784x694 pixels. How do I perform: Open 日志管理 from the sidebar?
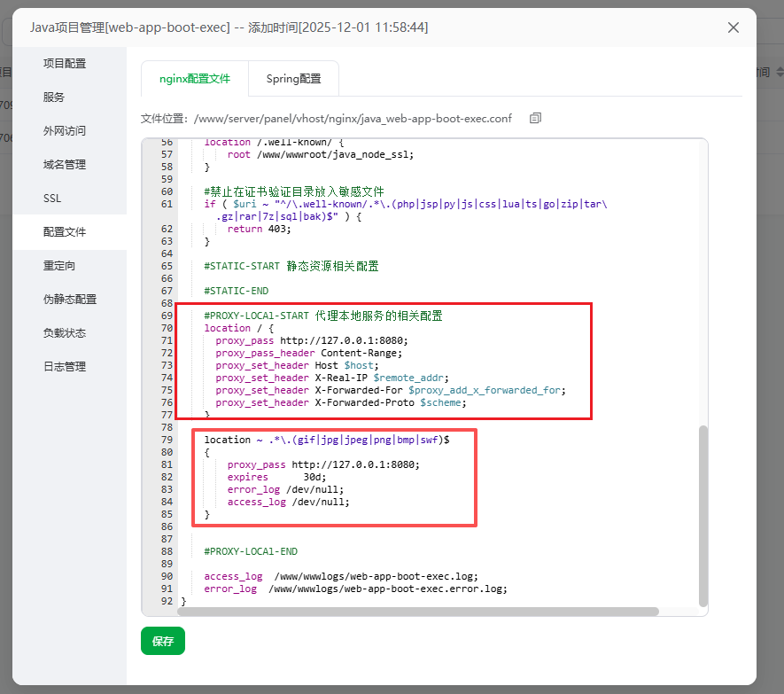(x=65, y=367)
